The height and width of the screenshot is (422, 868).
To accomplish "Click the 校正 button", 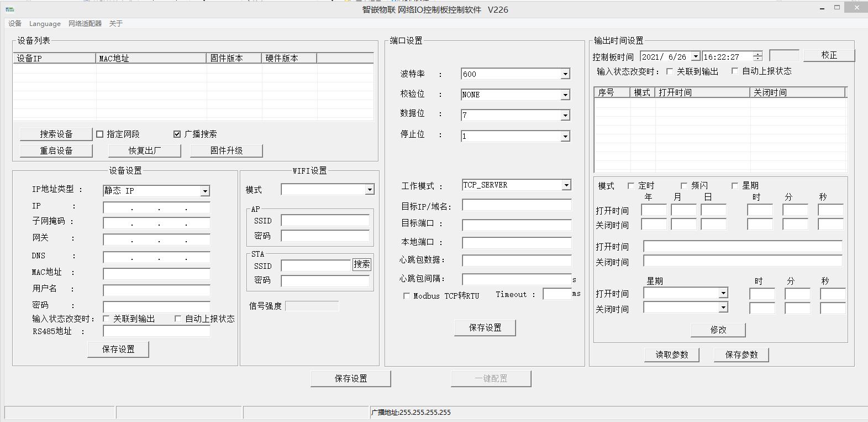I will tap(829, 55).
